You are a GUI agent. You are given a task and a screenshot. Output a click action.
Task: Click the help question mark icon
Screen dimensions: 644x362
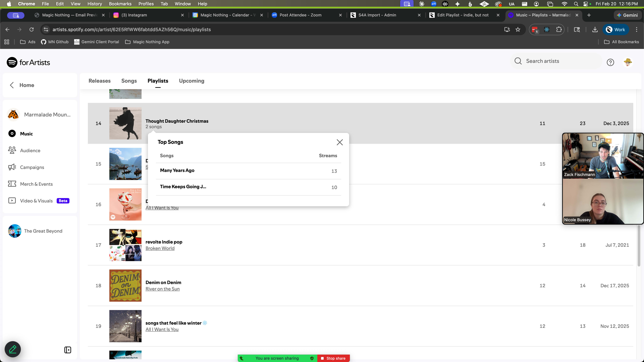610,62
